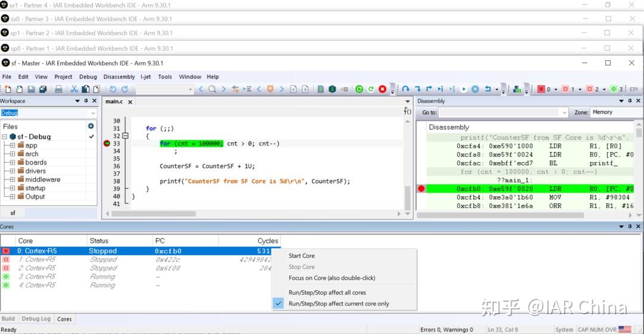Click the Copy toolbar icon
Viewport: 644px width, 334px height.
click(85, 89)
